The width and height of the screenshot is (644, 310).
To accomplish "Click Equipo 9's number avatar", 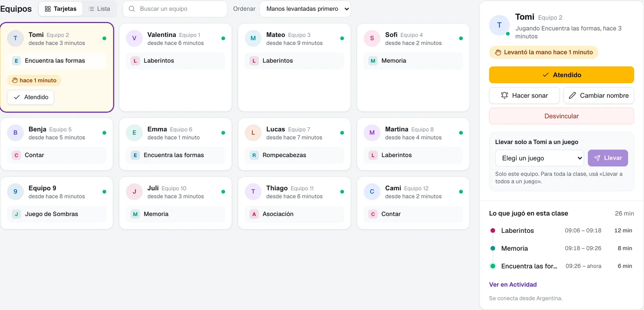I will [x=15, y=192].
